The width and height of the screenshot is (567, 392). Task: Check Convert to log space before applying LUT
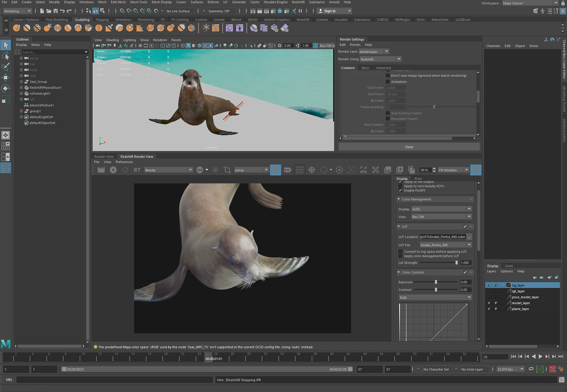point(400,252)
